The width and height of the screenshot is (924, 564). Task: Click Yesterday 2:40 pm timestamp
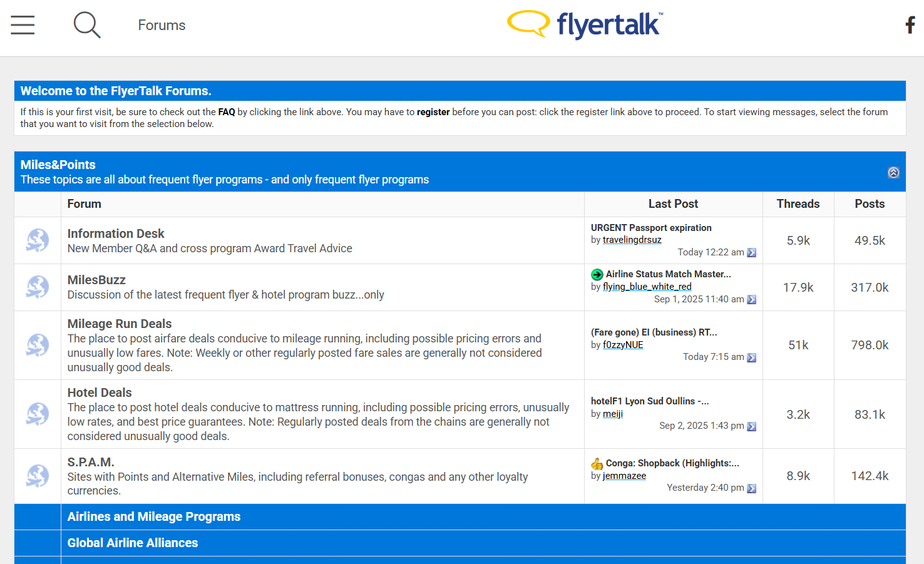click(x=706, y=488)
